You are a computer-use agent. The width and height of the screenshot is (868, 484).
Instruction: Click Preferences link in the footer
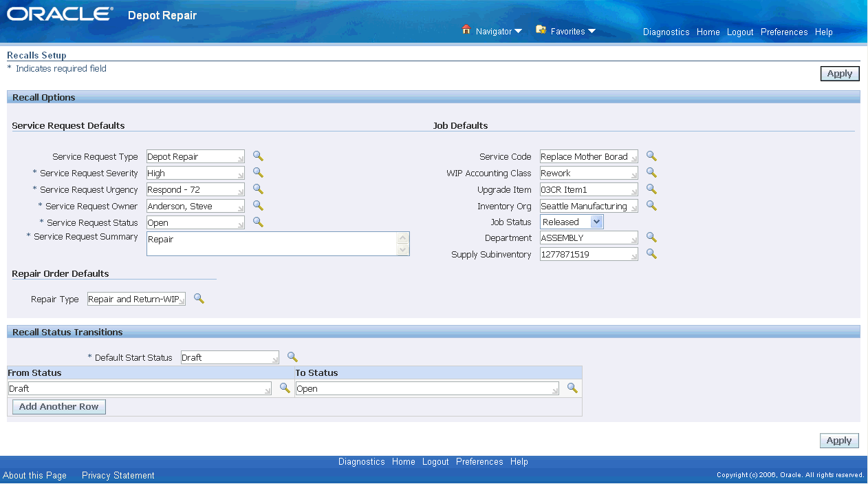479,462
